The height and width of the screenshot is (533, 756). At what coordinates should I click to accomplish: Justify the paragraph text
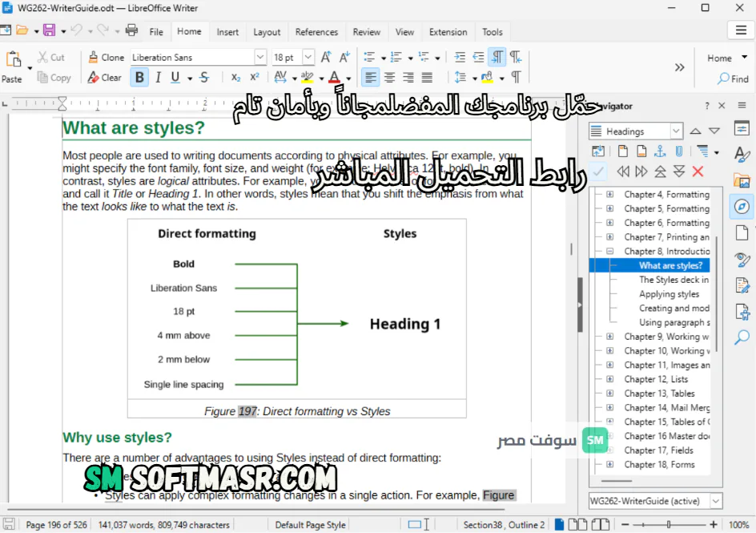tap(427, 77)
